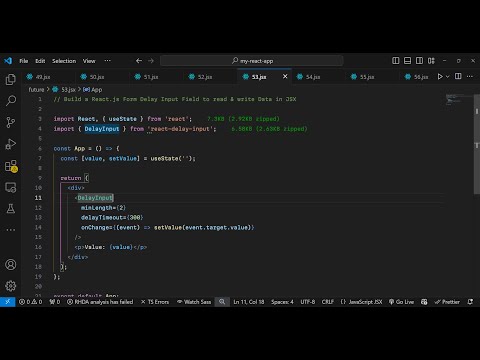This screenshot has width=480, height=360.
Task: Open the Edit menu
Action: point(40,61)
